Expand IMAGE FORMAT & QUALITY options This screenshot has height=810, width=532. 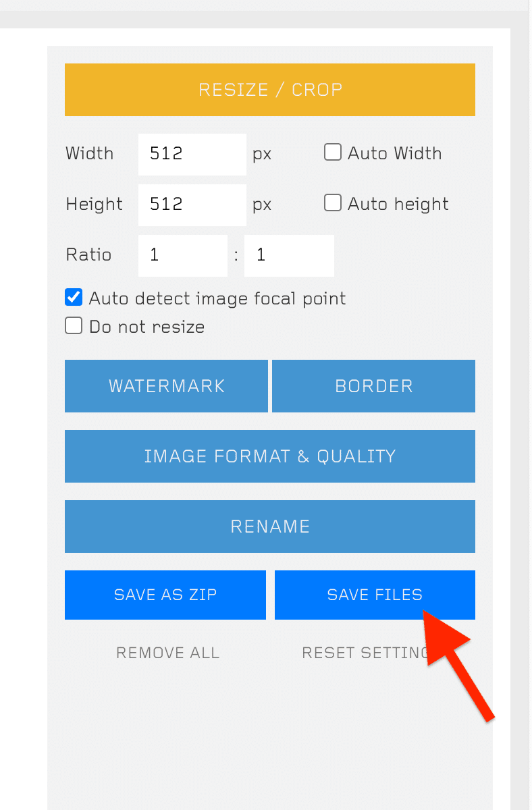[x=270, y=456]
